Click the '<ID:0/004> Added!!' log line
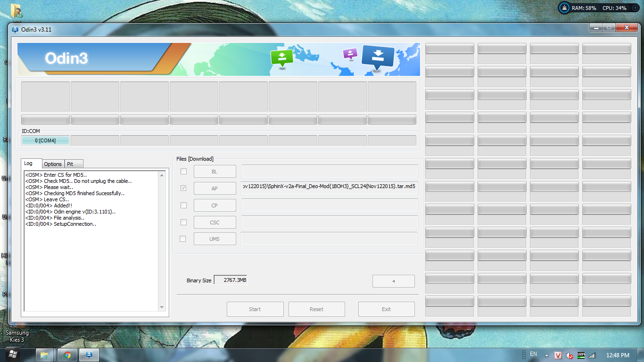The image size is (644, 362). click(49, 206)
